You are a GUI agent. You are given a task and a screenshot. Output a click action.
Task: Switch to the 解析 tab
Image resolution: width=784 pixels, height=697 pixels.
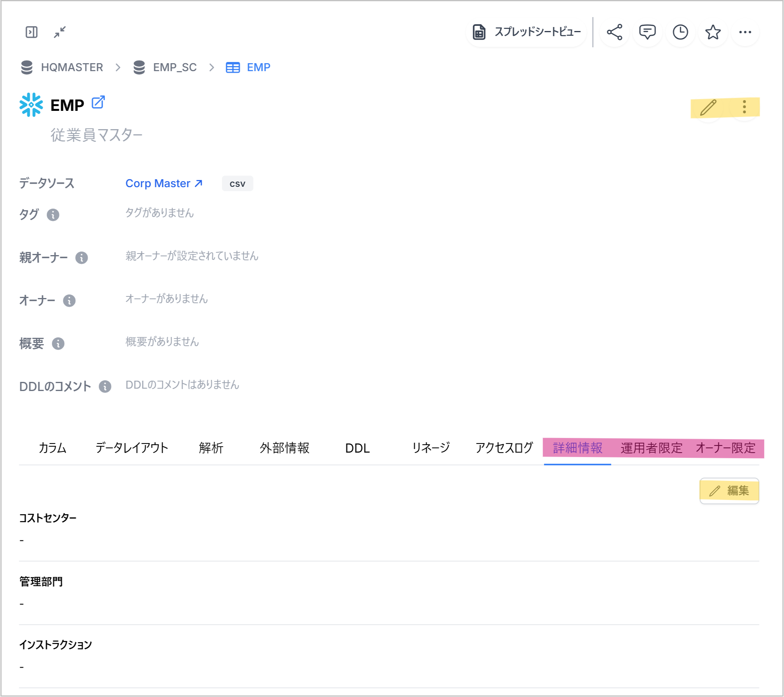click(x=211, y=448)
